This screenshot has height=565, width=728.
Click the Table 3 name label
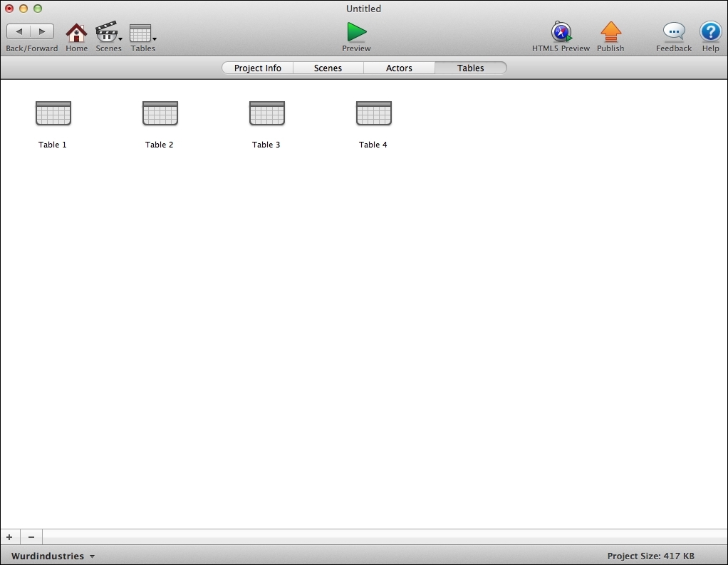pyautogui.click(x=266, y=145)
